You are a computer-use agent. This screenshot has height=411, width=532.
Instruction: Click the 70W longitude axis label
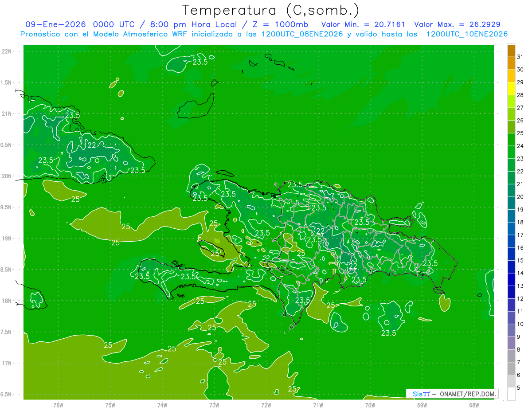click(370, 405)
